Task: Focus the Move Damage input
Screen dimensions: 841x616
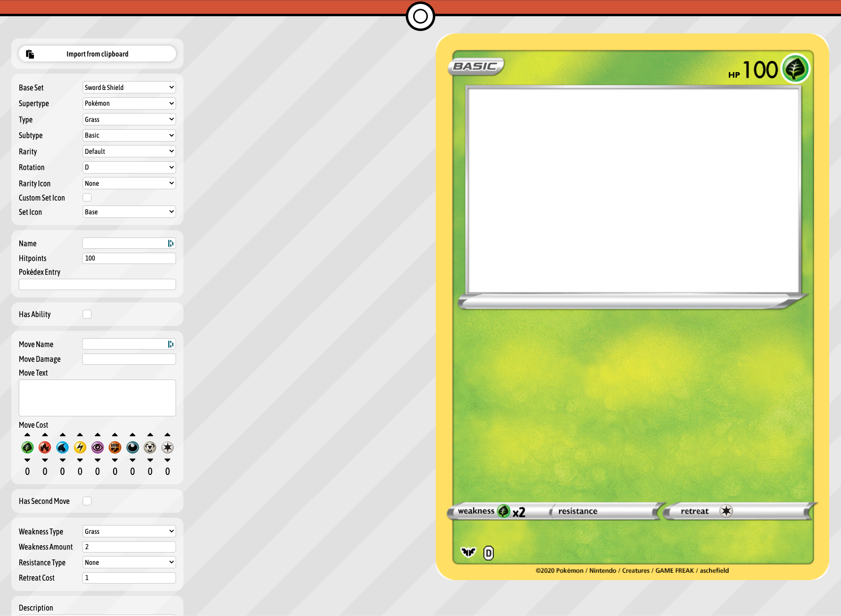Action: [129, 359]
